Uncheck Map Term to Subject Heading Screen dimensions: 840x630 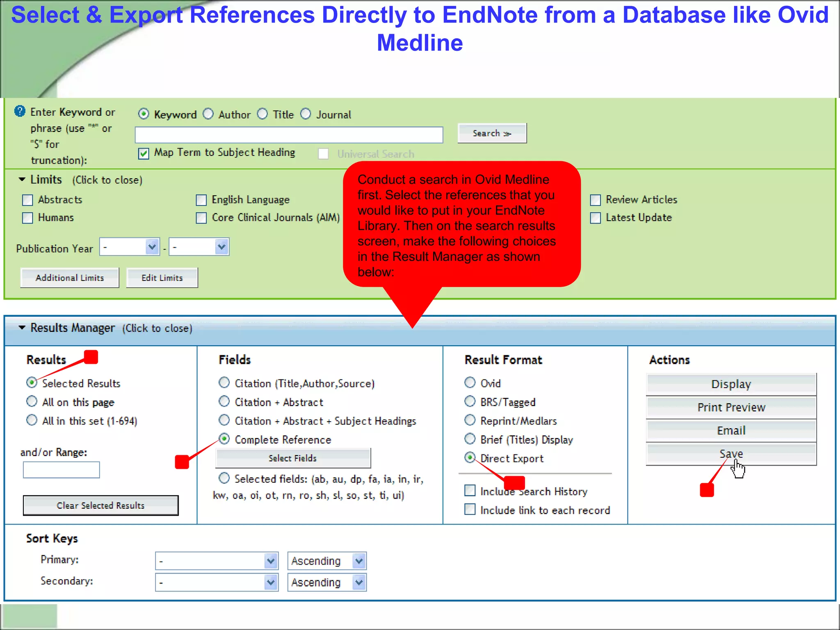pyautogui.click(x=143, y=153)
